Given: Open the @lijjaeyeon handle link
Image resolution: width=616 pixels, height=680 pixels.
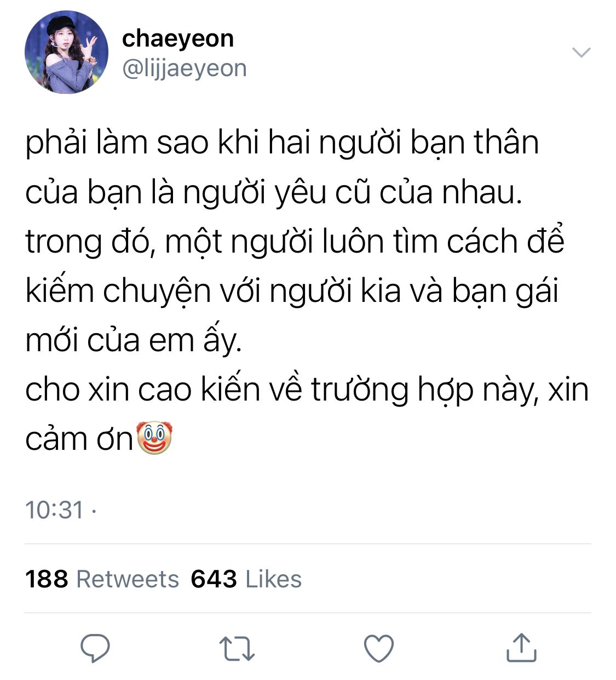Looking at the screenshot, I should click(184, 68).
